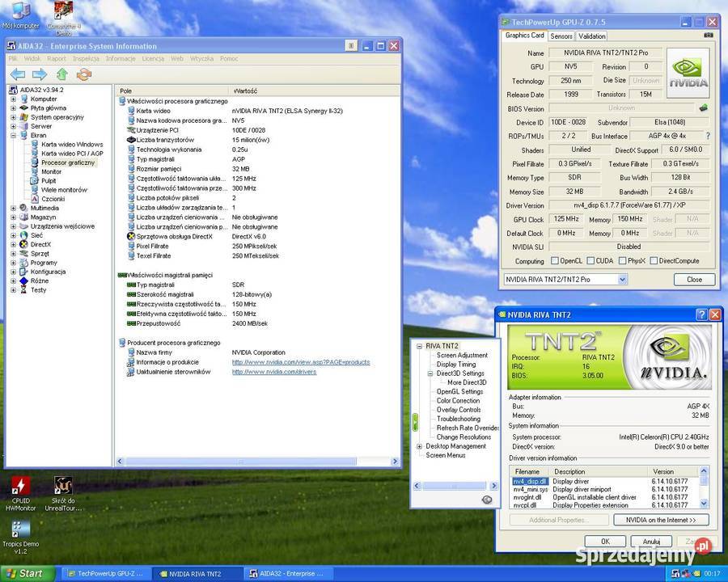Click the OK button in NVIDIA dialog
Screen dimensions: 728x582
click(x=605, y=541)
